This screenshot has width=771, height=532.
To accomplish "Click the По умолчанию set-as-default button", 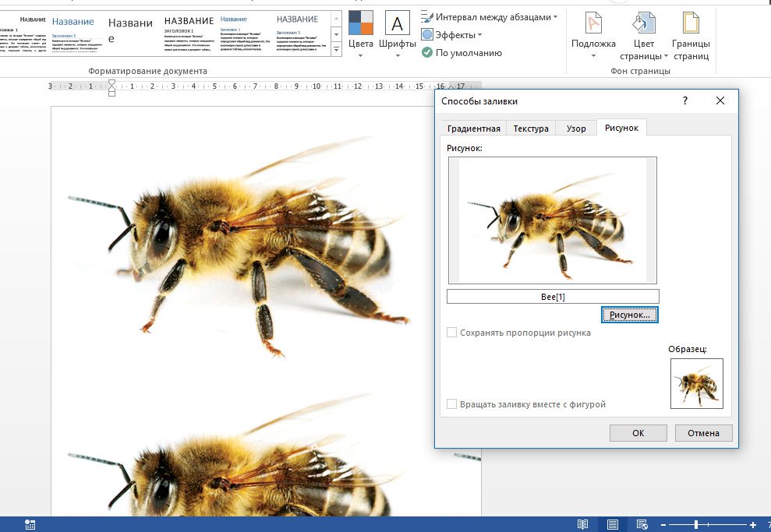I will coord(462,52).
